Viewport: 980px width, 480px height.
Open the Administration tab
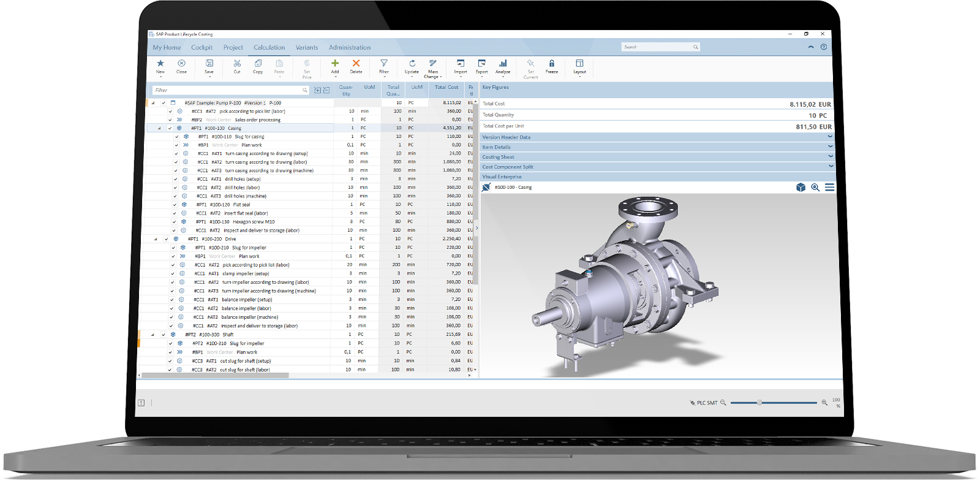[349, 47]
